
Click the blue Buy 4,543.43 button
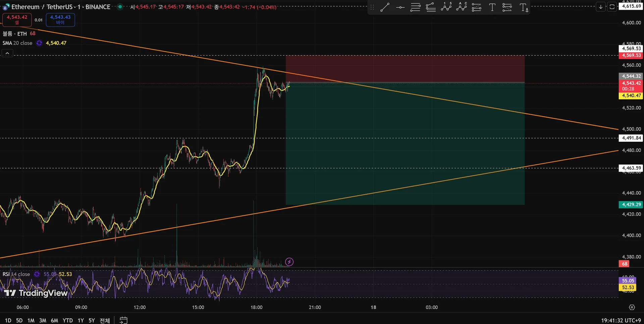[x=60, y=20]
